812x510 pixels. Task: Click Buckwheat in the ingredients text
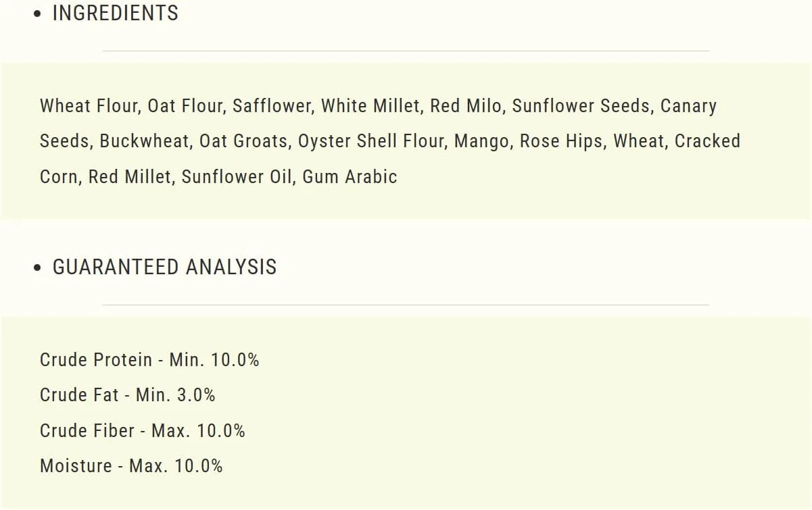(144, 141)
